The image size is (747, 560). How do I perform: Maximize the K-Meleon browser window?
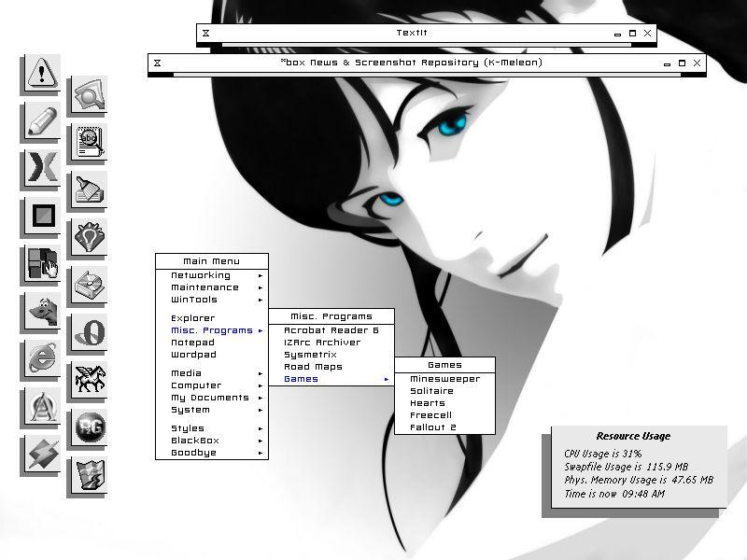click(x=683, y=63)
